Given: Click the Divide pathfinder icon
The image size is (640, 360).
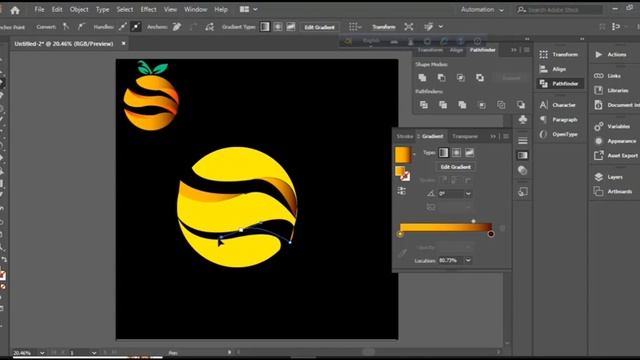Looking at the screenshot, I should [x=424, y=105].
